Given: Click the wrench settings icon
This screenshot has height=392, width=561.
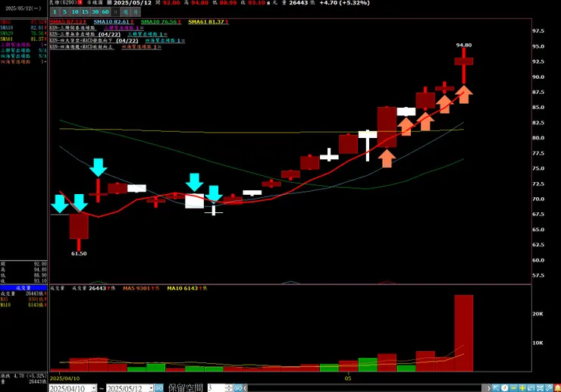Looking at the screenshot, I should pyautogui.click(x=549, y=388).
